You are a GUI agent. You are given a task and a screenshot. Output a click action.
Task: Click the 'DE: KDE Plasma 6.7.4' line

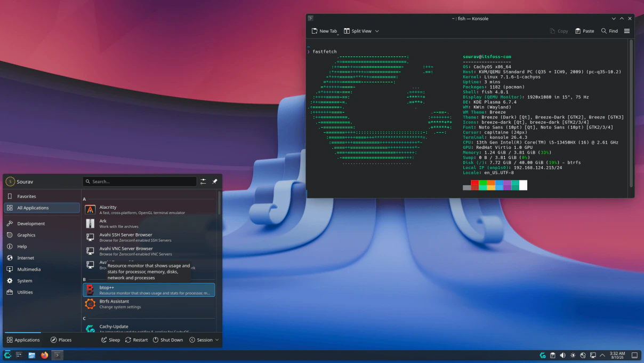pyautogui.click(x=489, y=102)
